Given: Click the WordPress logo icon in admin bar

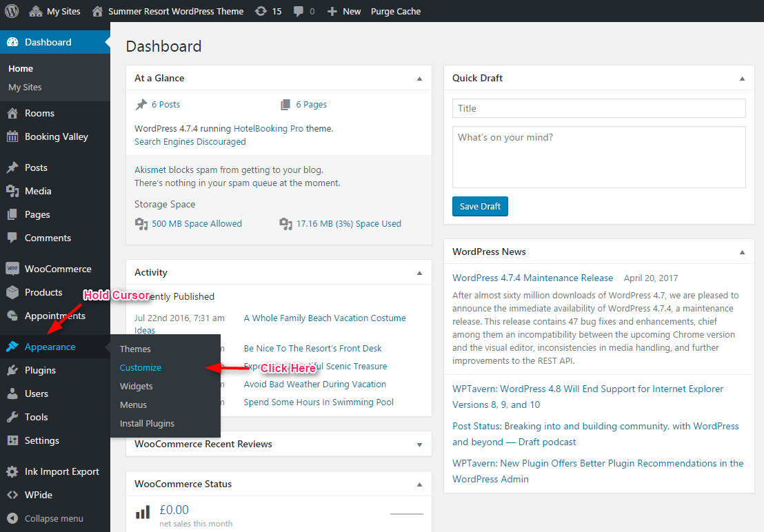Looking at the screenshot, I should pos(12,11).
